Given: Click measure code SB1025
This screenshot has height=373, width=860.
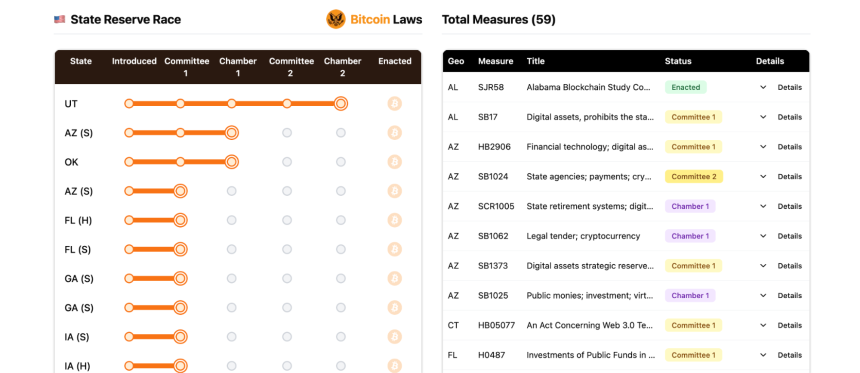Looking at the screenshot, I should pyautogui.click(x=493, y=295).
